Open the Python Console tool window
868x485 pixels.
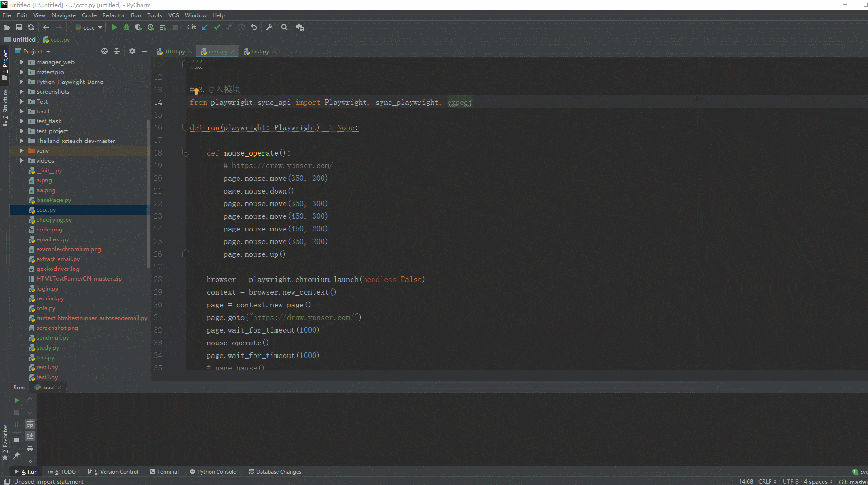(x=213, y=472)
